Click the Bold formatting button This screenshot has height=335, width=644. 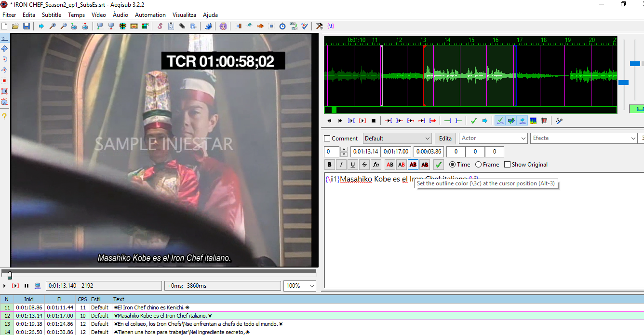[330, 165]
